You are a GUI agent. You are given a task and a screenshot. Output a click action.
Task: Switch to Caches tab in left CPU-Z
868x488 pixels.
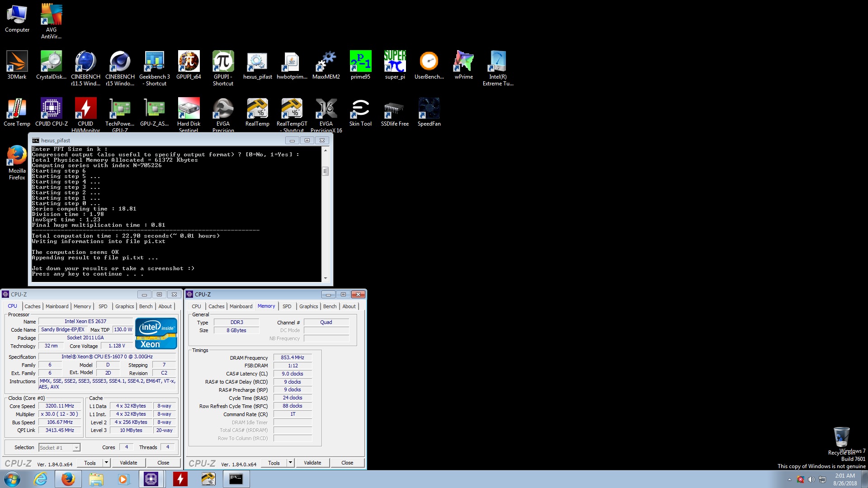(33, 306)
